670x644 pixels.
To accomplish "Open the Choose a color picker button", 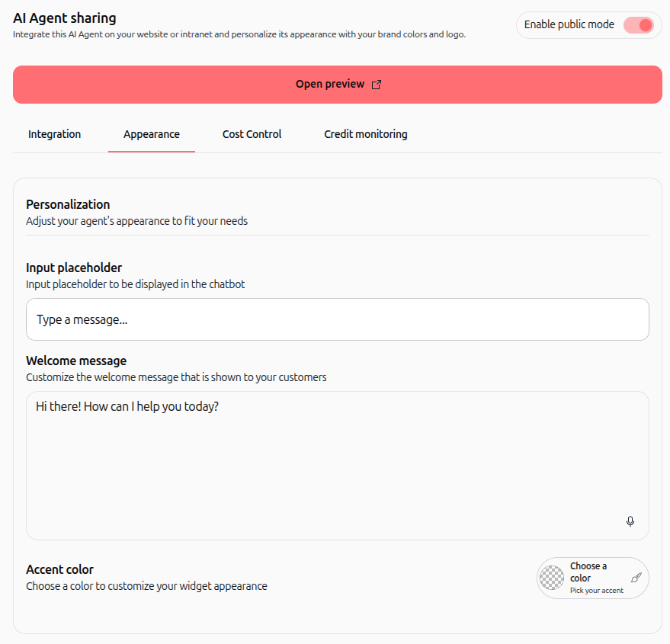I will 593,578.
